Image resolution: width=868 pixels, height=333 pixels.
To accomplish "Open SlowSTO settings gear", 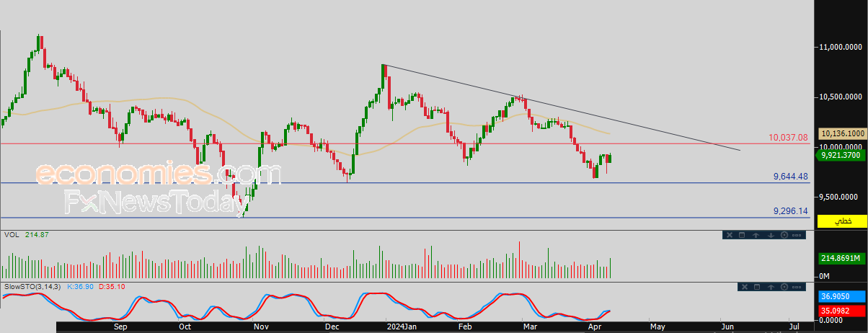I will [784, 287].
